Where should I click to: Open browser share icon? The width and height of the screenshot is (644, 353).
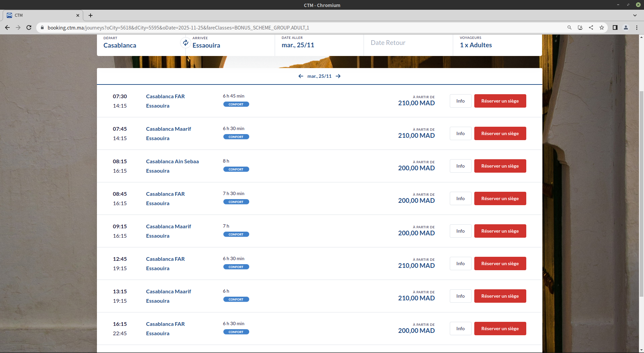591,27
